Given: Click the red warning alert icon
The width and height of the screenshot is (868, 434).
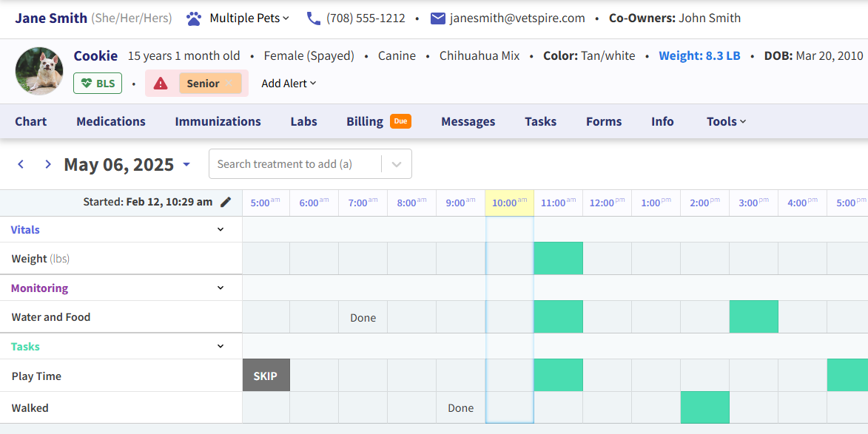Looking at the screenshot, I should pyautogui.click(x=161, y=84).
